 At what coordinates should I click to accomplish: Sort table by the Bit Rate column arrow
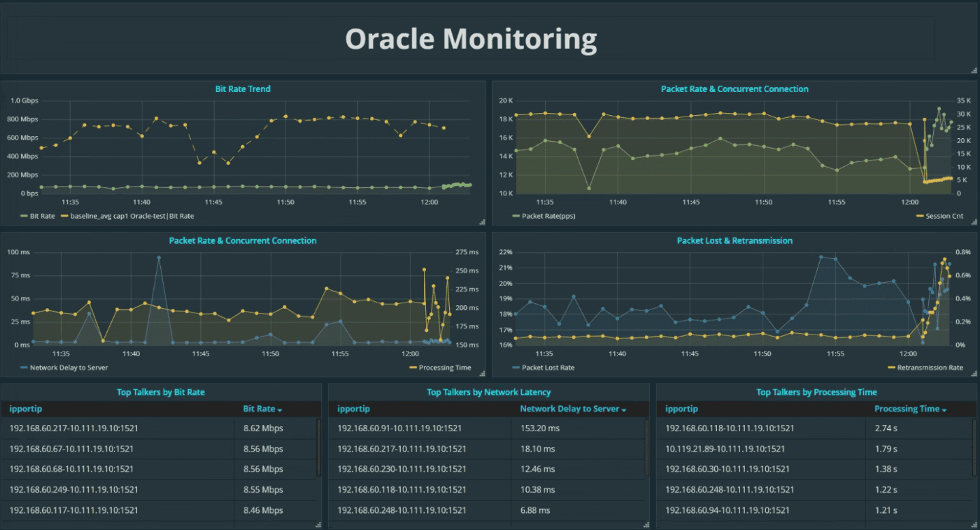(x=280, y=409)
